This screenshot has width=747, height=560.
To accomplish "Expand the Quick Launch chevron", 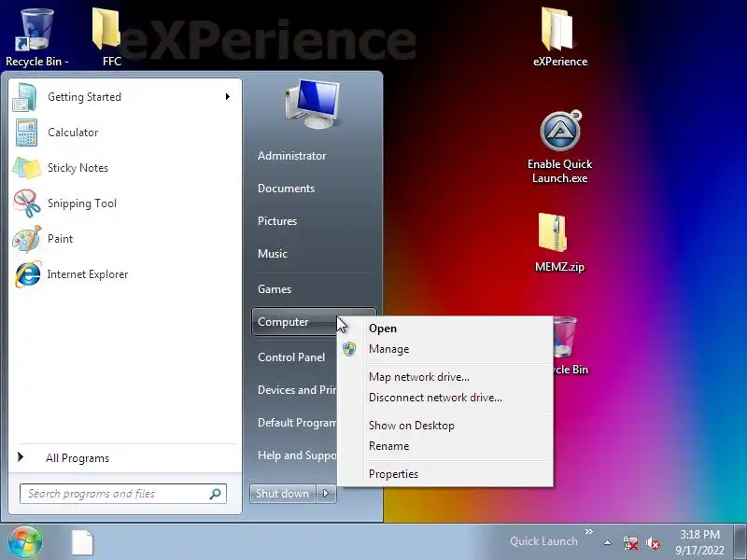I will pos(589,531).
